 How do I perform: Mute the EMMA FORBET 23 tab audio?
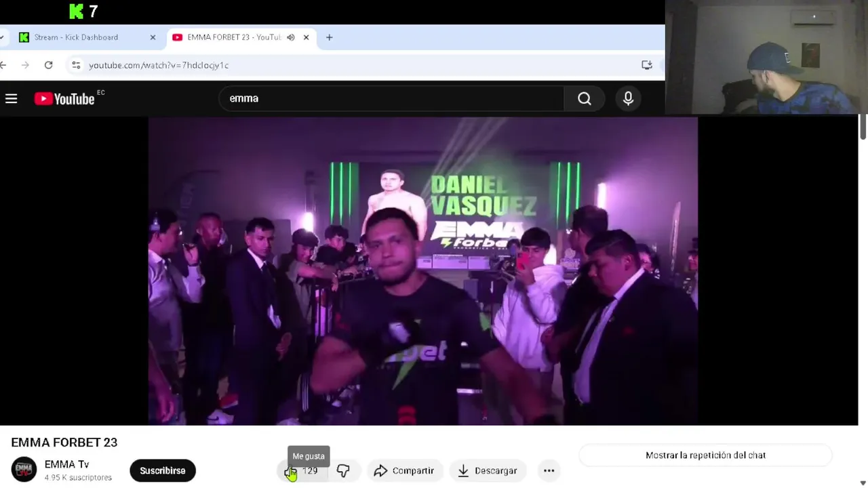(291, 37)
